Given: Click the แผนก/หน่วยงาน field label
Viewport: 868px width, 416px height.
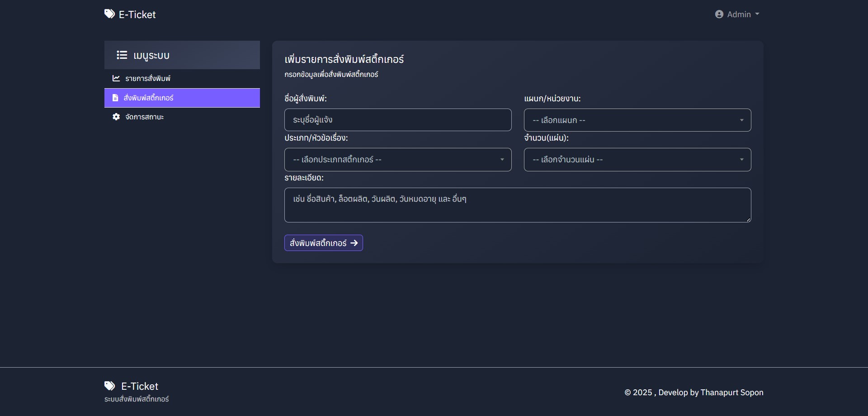Looking at the screenshot, I should click(552, 98).
